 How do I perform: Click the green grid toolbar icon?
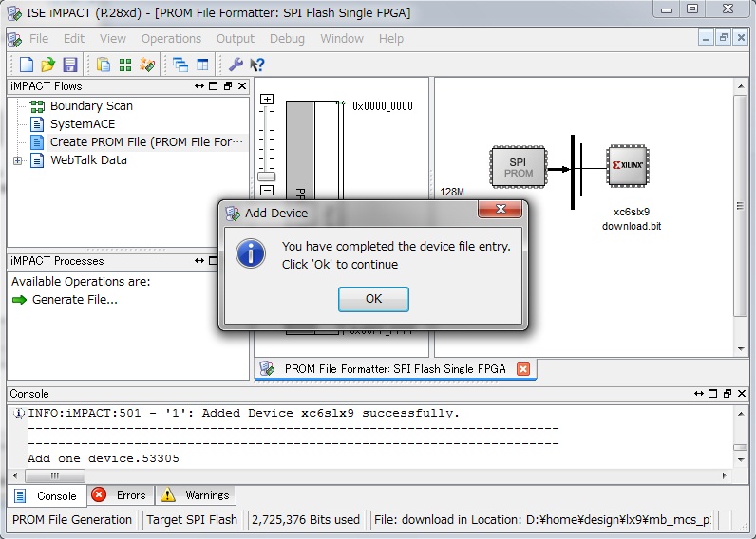[x=125, y=65]
